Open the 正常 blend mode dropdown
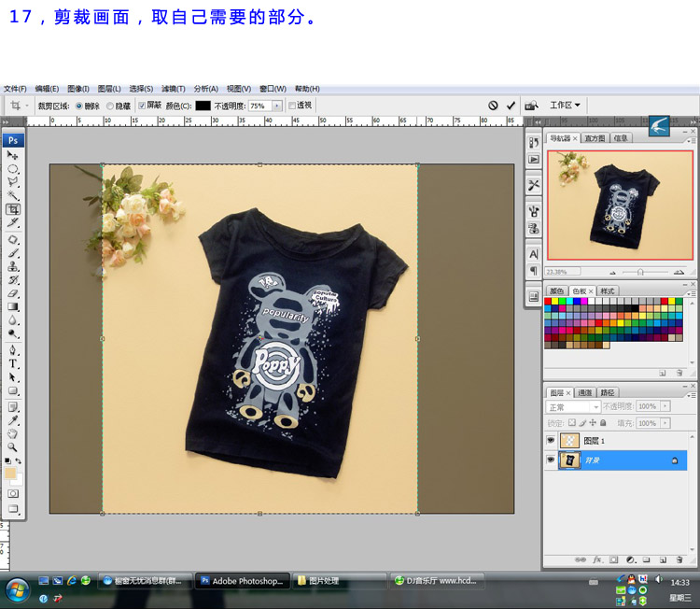The height and width of the screenshot is (609, 700). [573, 407]
